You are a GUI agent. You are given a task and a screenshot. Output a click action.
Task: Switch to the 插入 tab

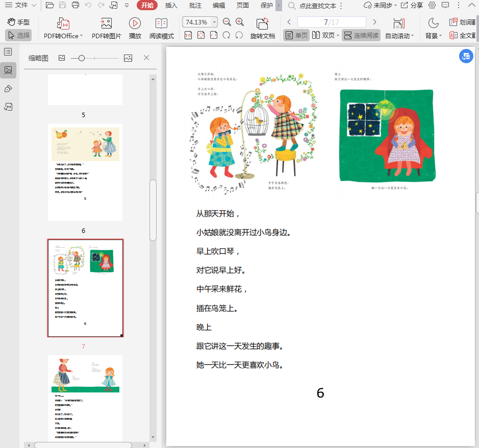point(171,5)
